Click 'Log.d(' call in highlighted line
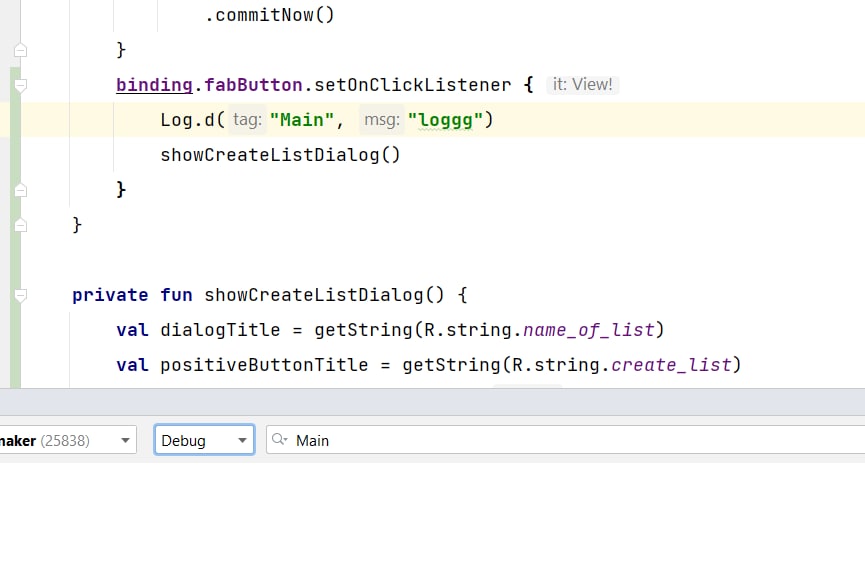 (x=193, y=120)
